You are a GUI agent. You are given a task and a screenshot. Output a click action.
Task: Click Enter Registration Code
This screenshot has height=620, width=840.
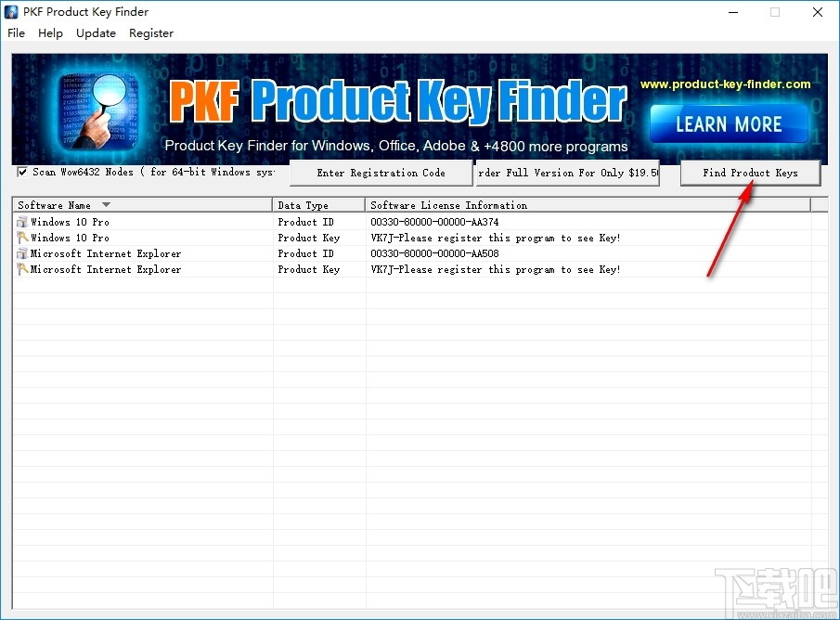[x=381, y=173]
